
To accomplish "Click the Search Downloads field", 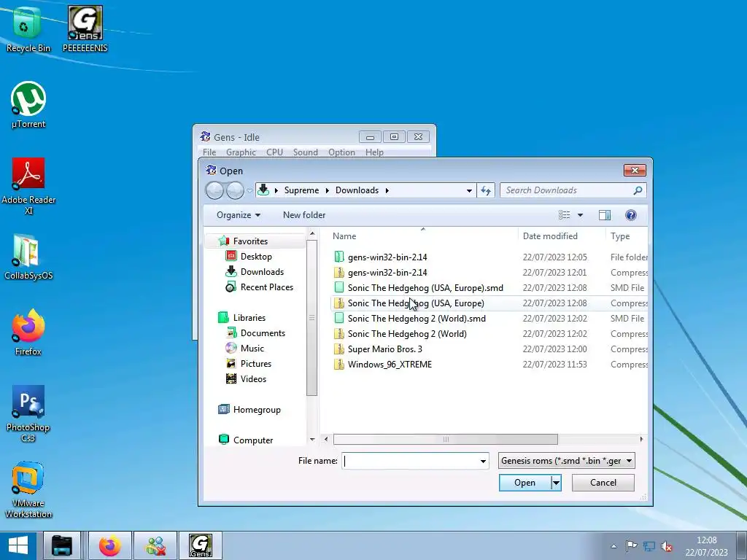I will click(x=568, y=190).
